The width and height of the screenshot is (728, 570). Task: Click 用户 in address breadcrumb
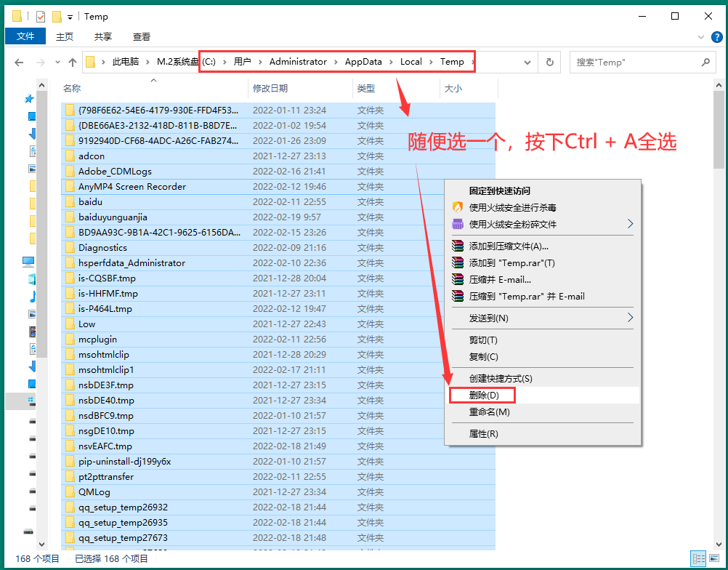[242, 62]
